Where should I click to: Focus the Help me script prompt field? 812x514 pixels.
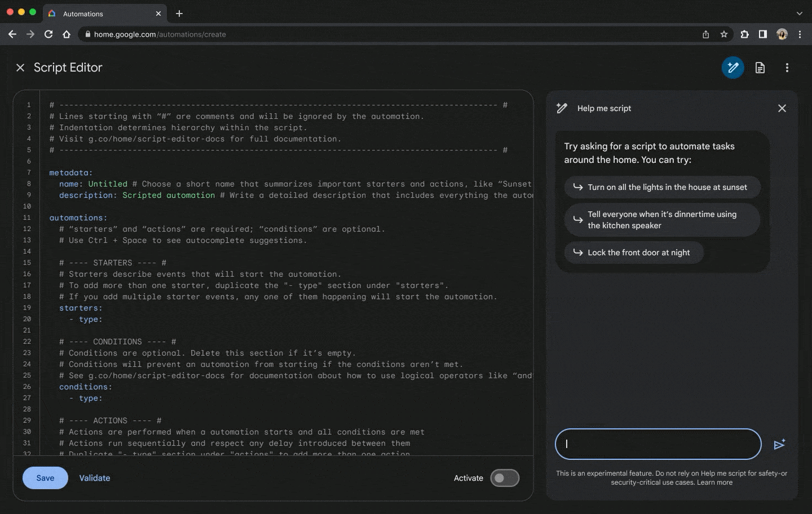click(x=658, y=444)
